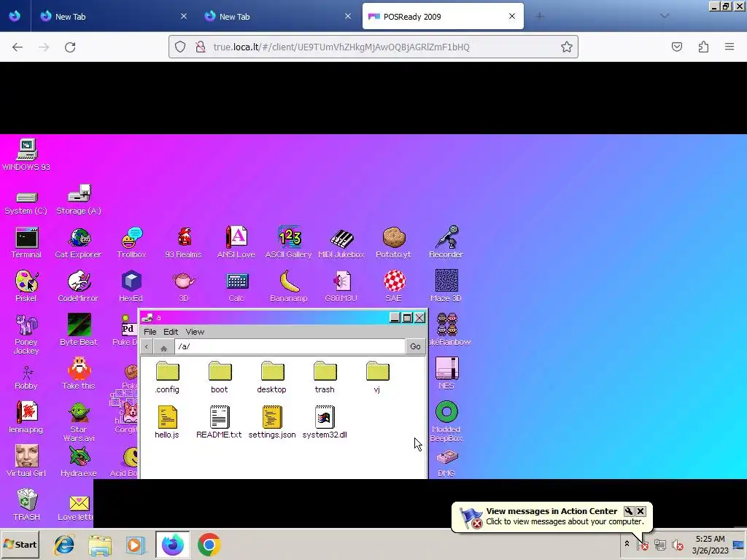The image size is (747, 560).
Task: Select README.txt file
Action: (x=219, y=422)
